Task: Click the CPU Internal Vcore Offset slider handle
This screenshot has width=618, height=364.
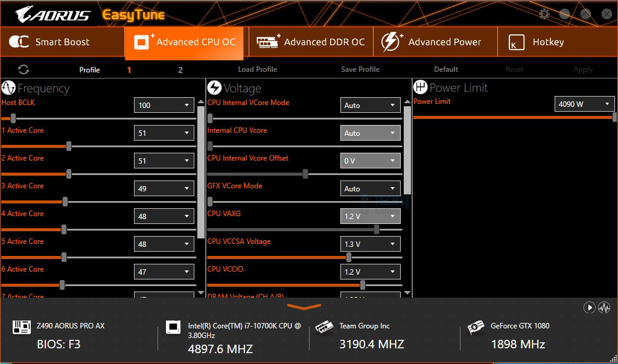Action: click(x=305, y=174)
